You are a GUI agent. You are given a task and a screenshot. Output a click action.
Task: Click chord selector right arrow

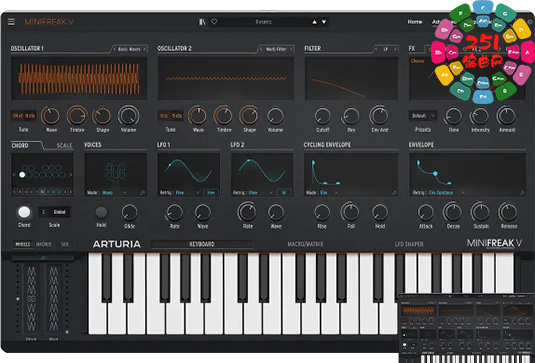coord(71,175)
